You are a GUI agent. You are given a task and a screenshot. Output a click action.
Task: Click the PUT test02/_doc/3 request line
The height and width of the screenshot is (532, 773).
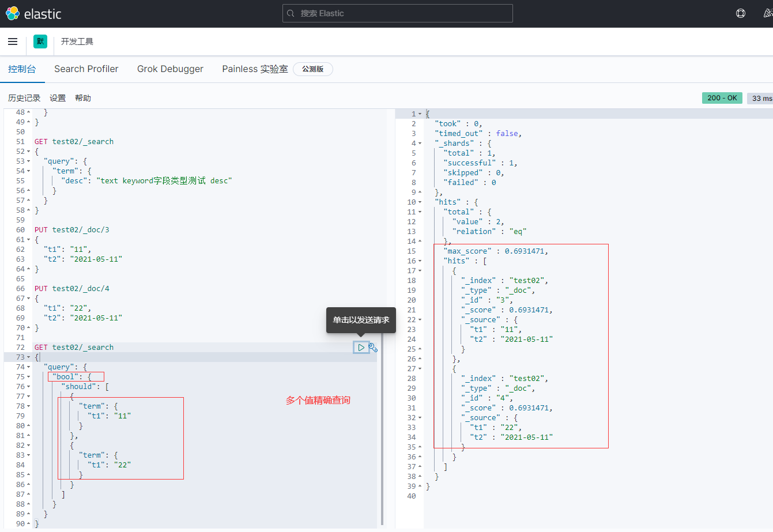[71, 230]
